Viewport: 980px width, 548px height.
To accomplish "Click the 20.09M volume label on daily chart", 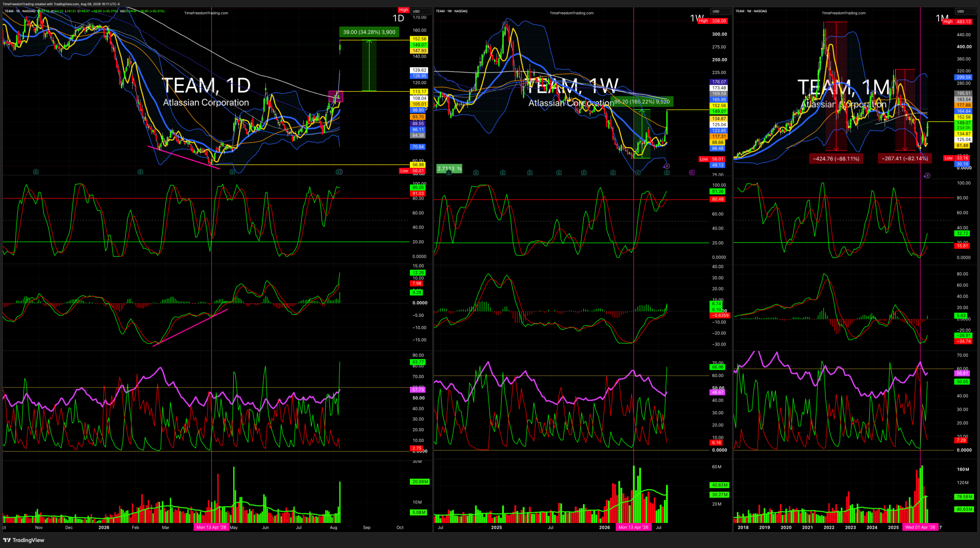I will 420,482.
